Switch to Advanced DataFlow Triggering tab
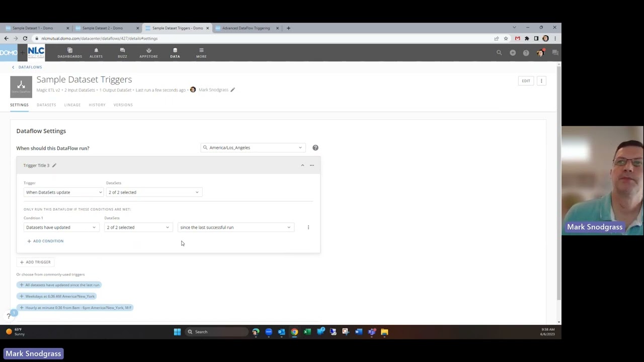 [x=246, y=28]
